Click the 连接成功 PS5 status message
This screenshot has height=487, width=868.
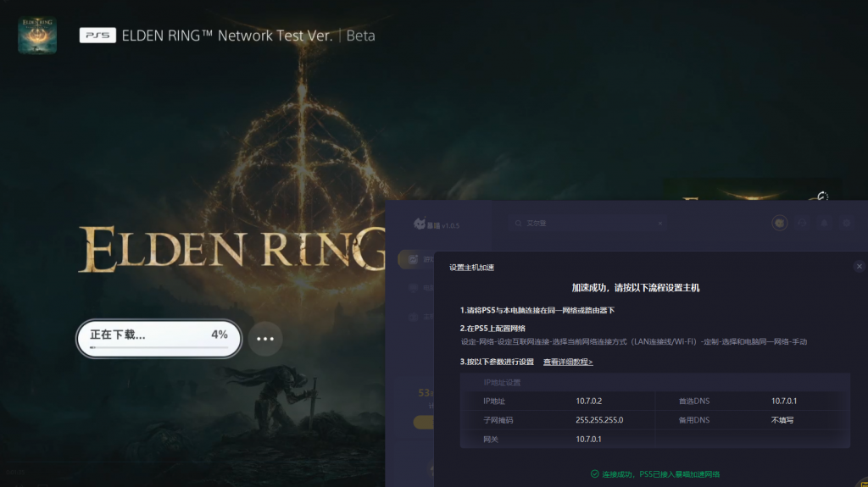(661, 474)
